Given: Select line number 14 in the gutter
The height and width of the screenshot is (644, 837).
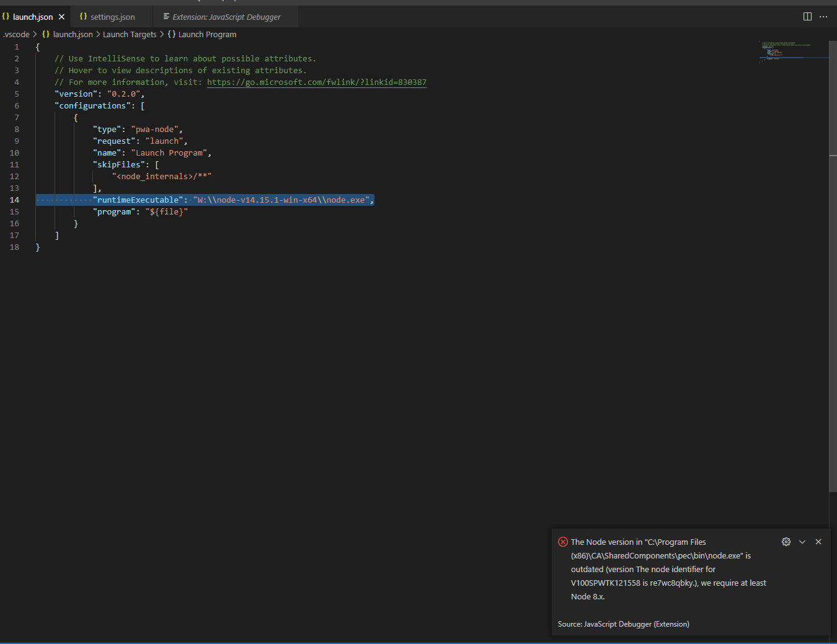Looking at the screenshot, I should click(14, 200).
